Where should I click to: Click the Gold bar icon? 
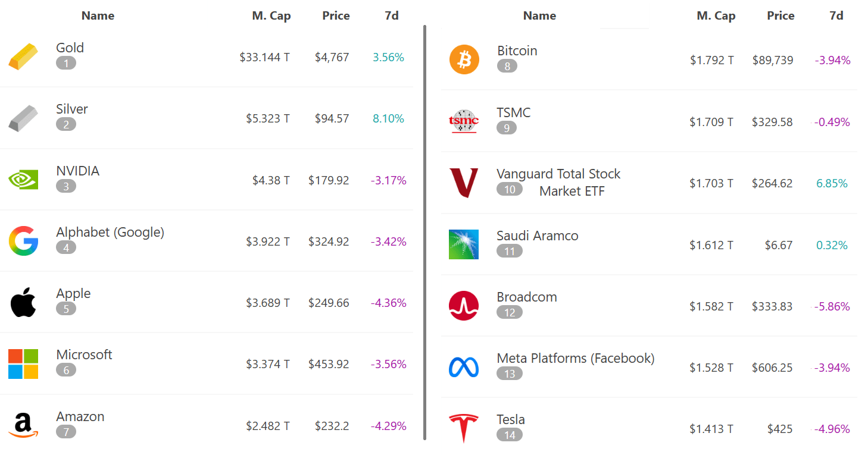click(23, 57)
